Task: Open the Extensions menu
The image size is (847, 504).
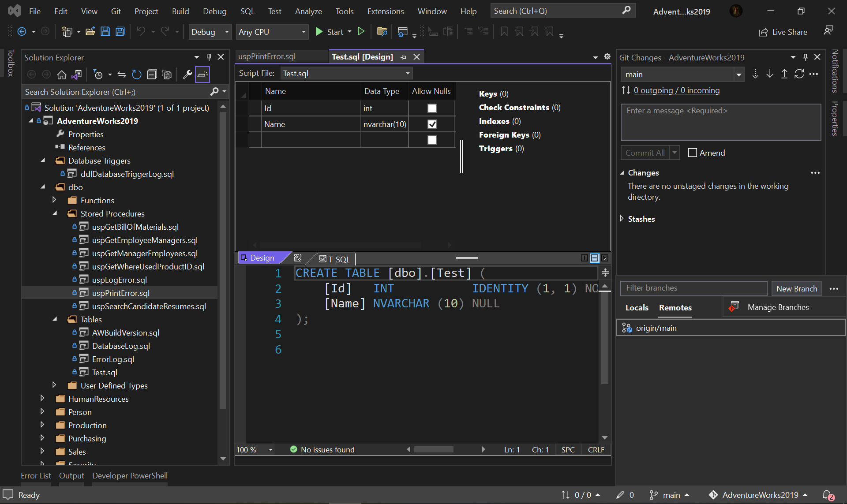Action: (385, 11)
